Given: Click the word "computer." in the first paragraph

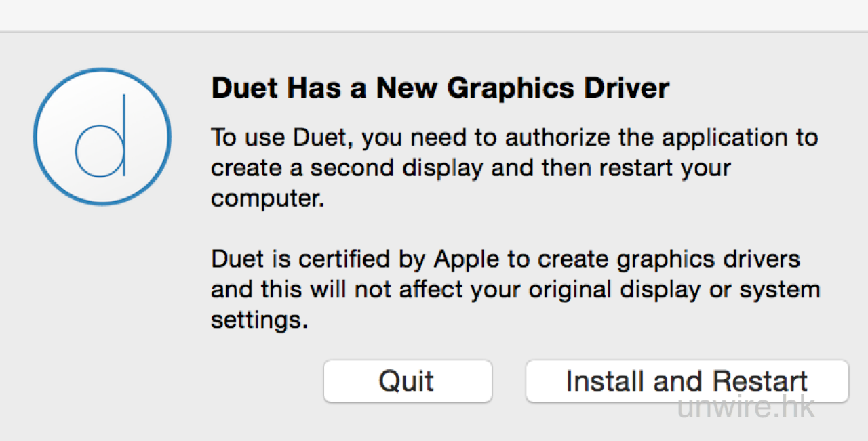Looking at the screenshot, I should pos(268,198).
